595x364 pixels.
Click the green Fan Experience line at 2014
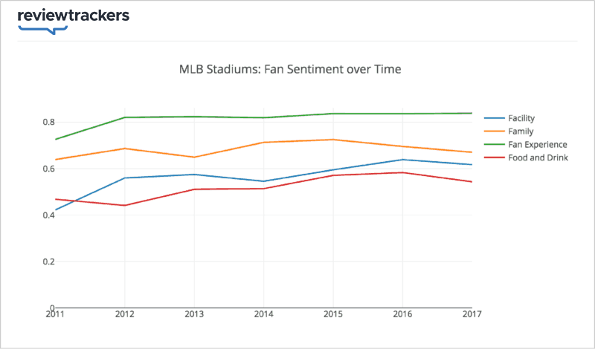point(263,117)
